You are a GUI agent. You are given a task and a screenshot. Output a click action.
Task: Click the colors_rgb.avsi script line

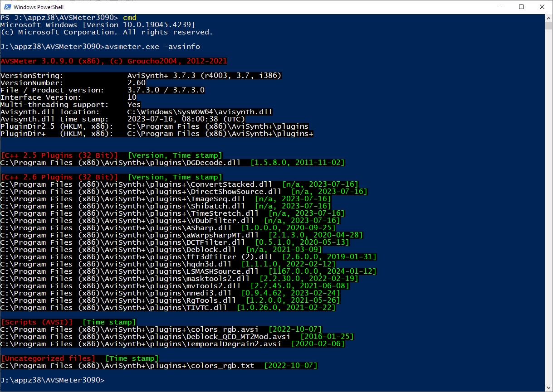[161, 329]
